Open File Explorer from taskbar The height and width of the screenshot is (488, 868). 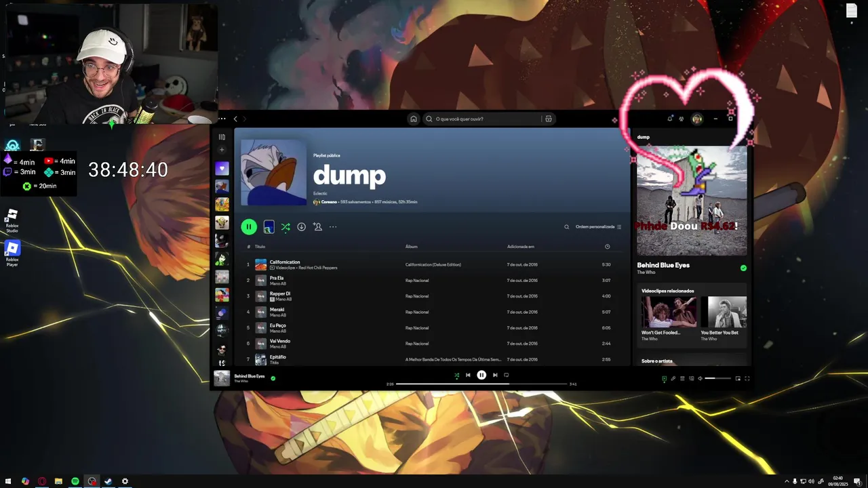pyautogui.click(x=58, y=481)
